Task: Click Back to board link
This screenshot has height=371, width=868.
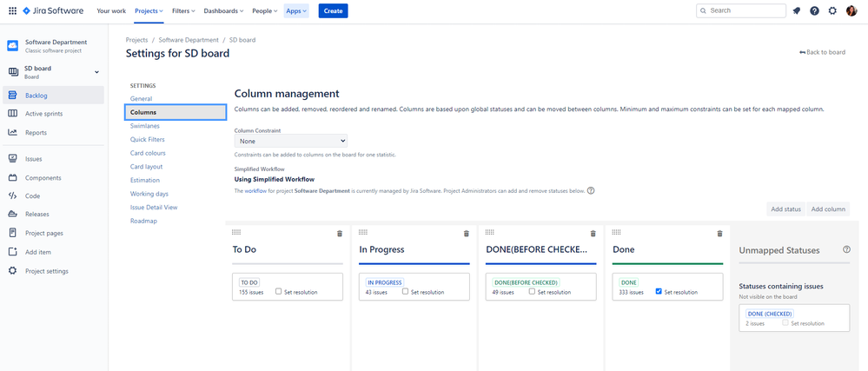Action: [x=823, y=52]
